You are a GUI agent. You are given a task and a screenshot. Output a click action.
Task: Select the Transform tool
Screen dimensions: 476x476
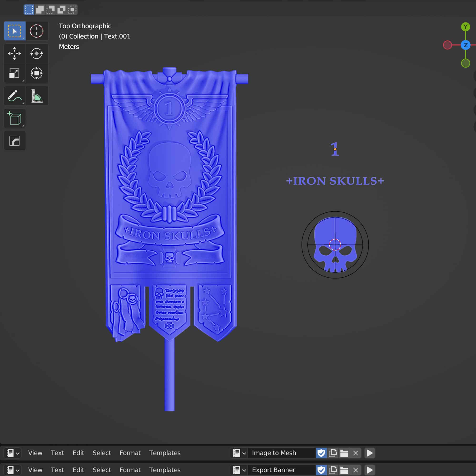click(x=37, y=73)
